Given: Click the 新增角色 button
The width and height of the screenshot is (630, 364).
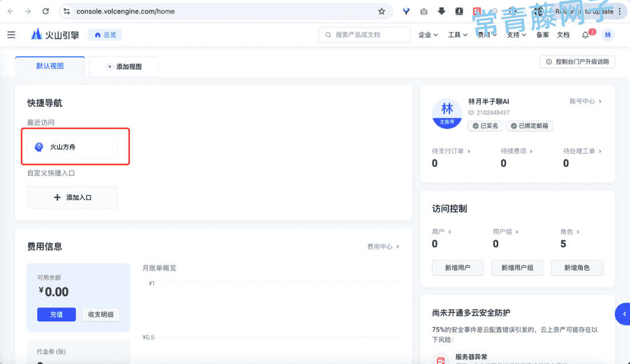Looking at the screenshot, I should pyautogui.click(x=577, y=268).
